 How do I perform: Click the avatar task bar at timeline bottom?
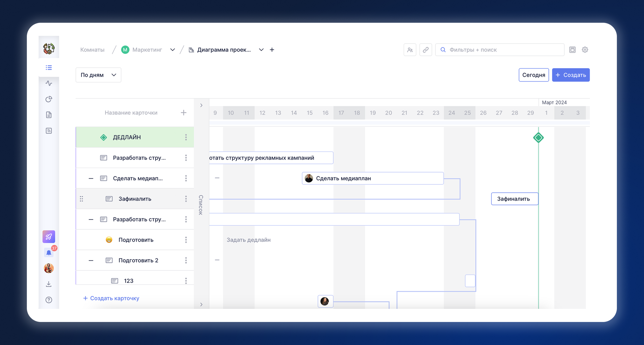pos(325,301)
